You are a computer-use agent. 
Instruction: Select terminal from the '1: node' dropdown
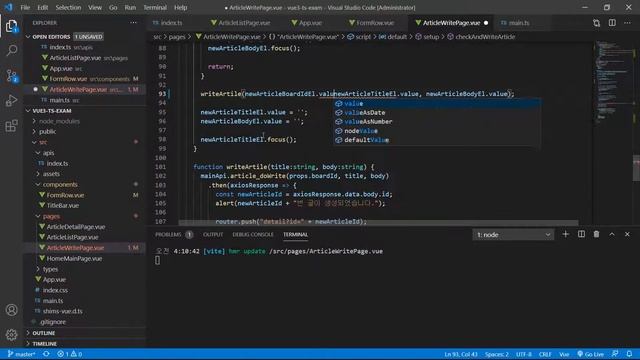[513, 235]
